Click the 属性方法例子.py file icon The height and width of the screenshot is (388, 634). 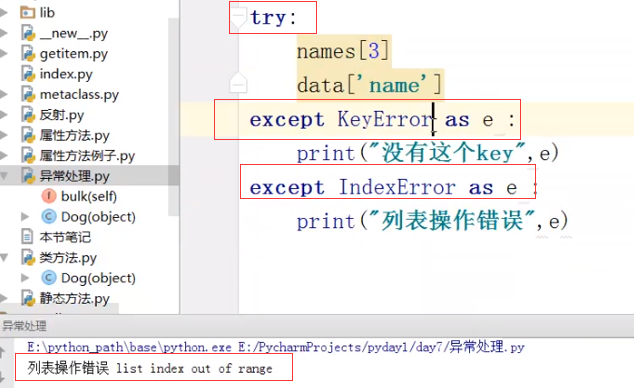click(x=28, y=156)
